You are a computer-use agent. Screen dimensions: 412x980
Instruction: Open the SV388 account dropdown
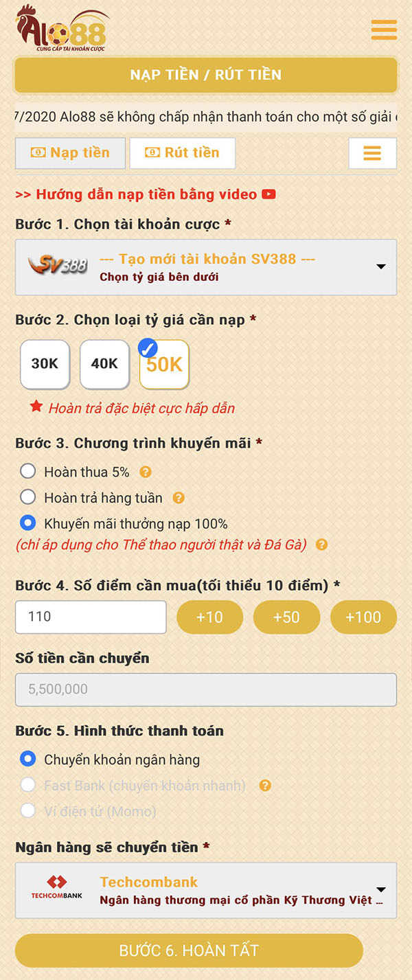382,267
